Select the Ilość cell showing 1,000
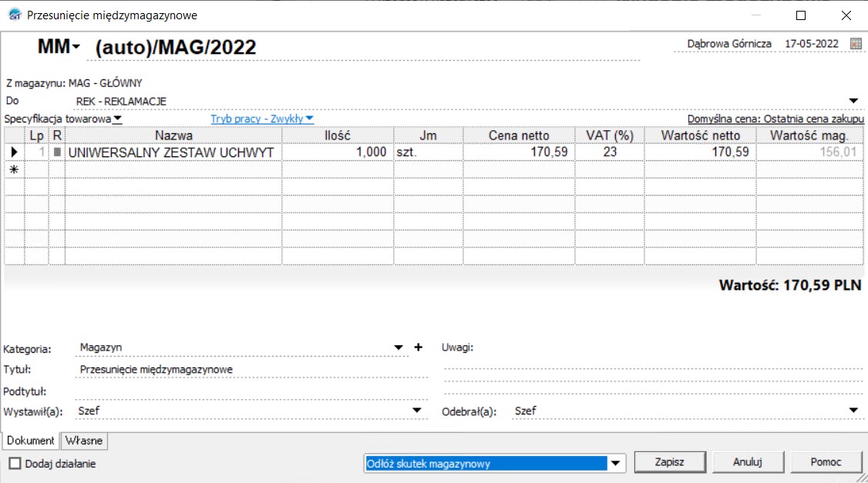 click(x=338, y=153)
